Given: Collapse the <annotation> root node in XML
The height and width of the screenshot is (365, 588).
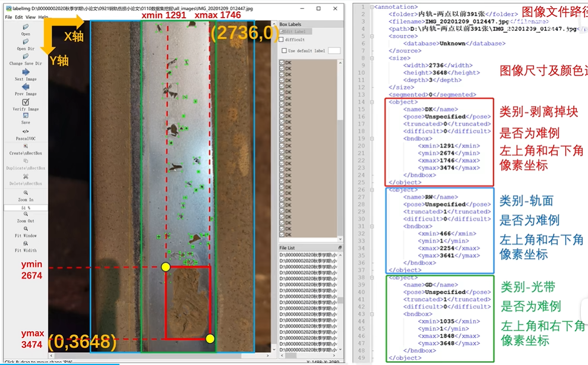Looking at the screenshot, I should 371,7.
